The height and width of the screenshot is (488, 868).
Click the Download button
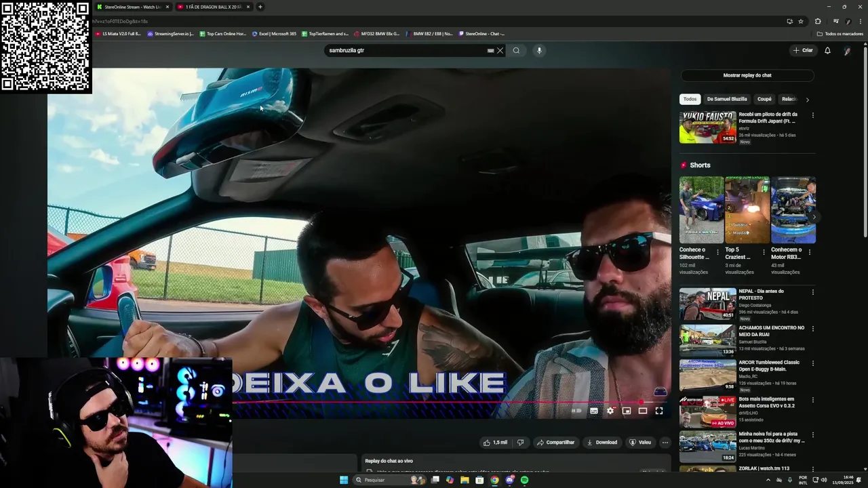(602, 443)
